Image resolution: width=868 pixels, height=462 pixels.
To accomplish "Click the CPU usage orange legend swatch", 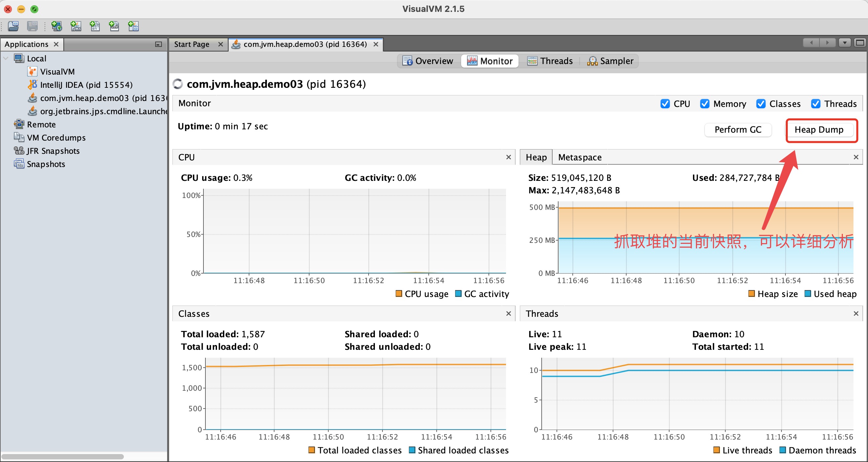I will [399, 294].
